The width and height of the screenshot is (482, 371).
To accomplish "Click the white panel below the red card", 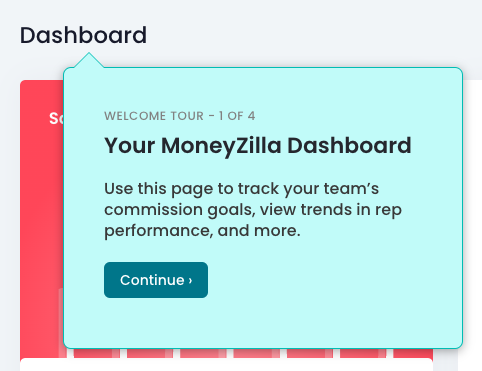I will pos(226,365).
